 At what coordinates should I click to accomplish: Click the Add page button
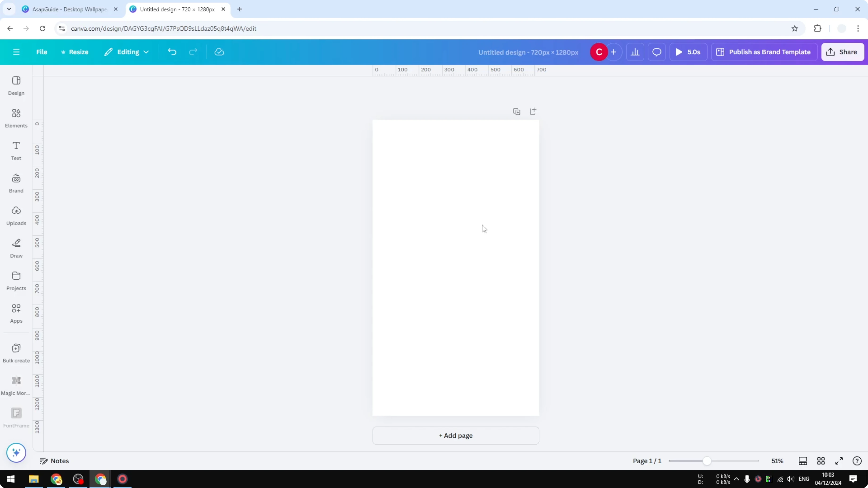(455, 435)
